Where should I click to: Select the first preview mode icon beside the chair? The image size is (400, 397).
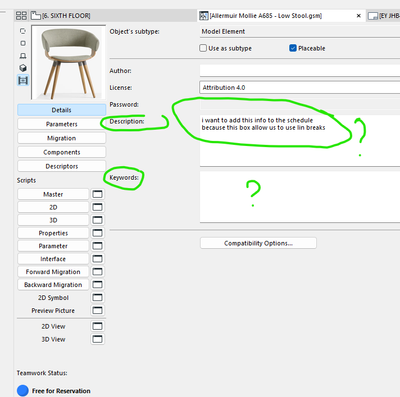[x=23, y=31]
